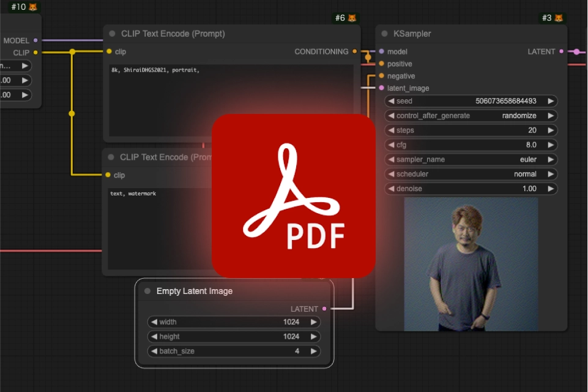Click the KSampler negative input socket
Viewport: 588px width, 392px height.
coord(381,76)
